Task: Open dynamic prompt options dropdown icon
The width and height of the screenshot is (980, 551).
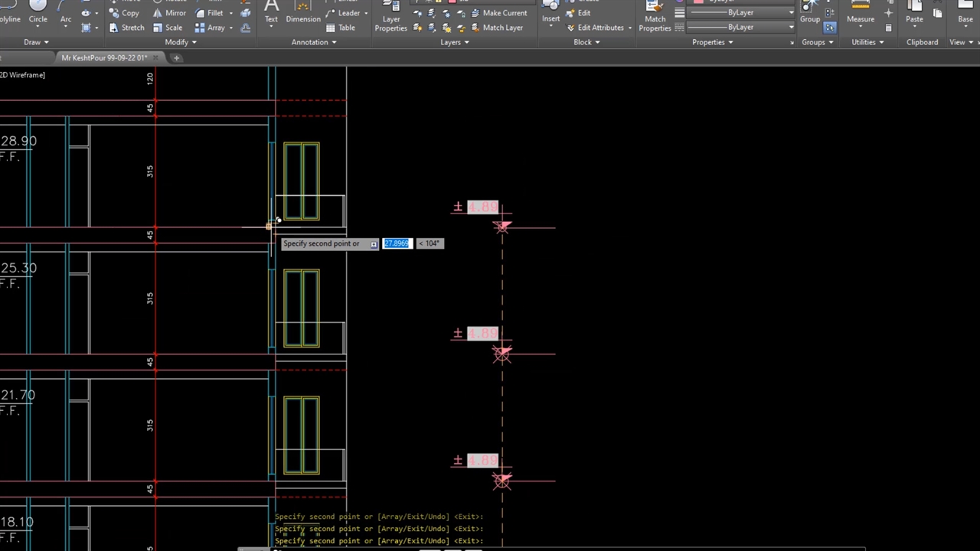Action: pyautogui.click(x=374, y=244)
